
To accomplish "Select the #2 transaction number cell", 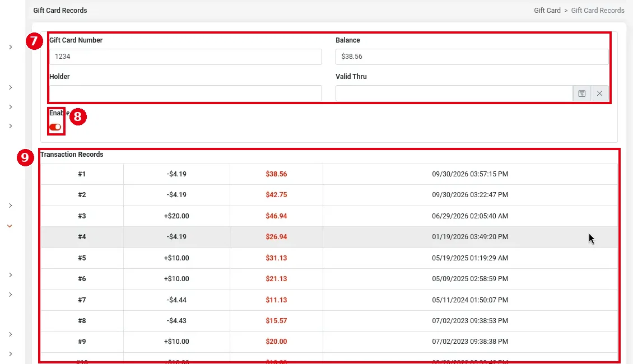I will pyautogui.click(x=82, y=194).
